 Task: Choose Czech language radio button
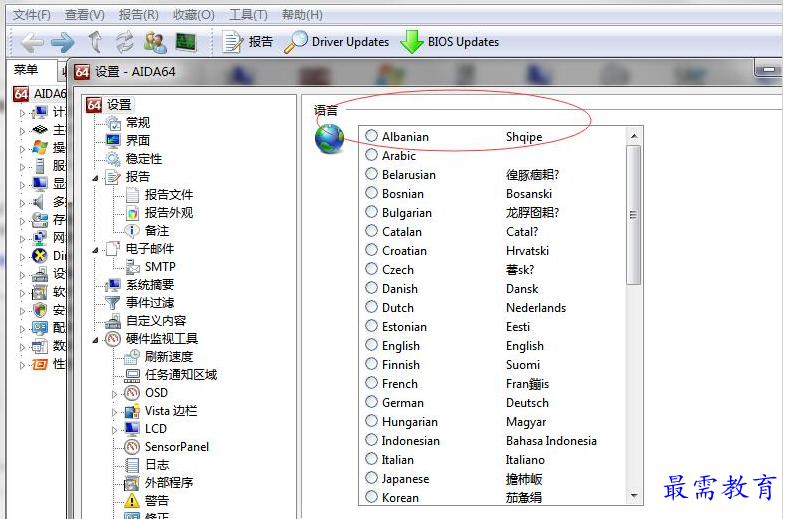[x=371, y=269]
